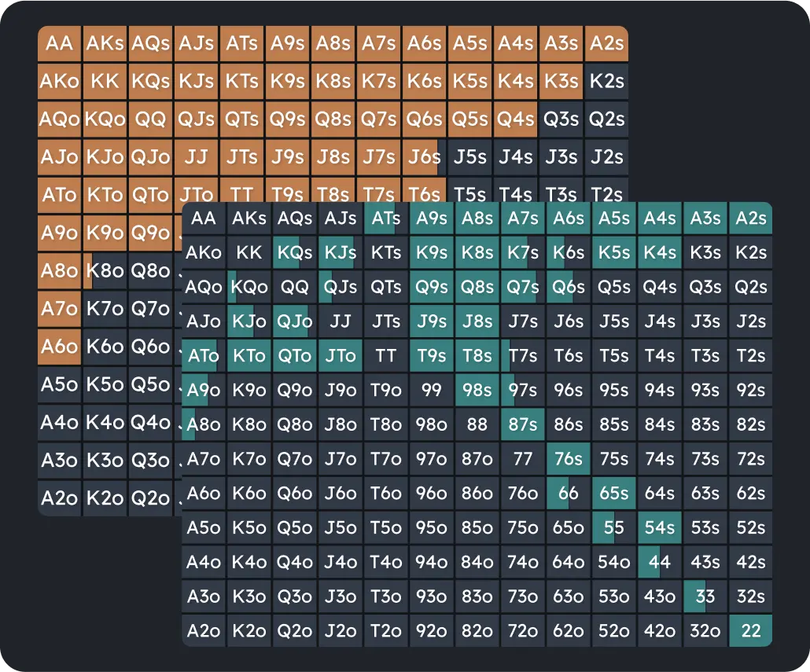Toggle the 65s teal cell
This screenshot has height=672, width=810.
tap(613, 493)
